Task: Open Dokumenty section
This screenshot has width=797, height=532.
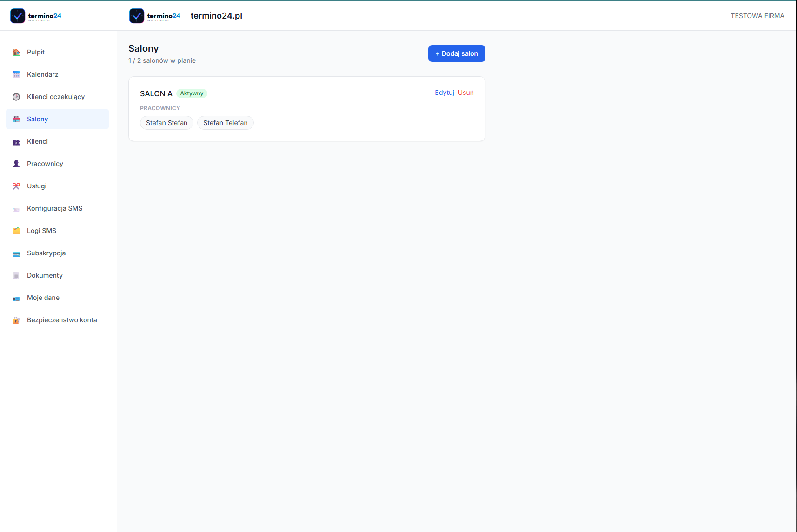Action: (57, 275)
